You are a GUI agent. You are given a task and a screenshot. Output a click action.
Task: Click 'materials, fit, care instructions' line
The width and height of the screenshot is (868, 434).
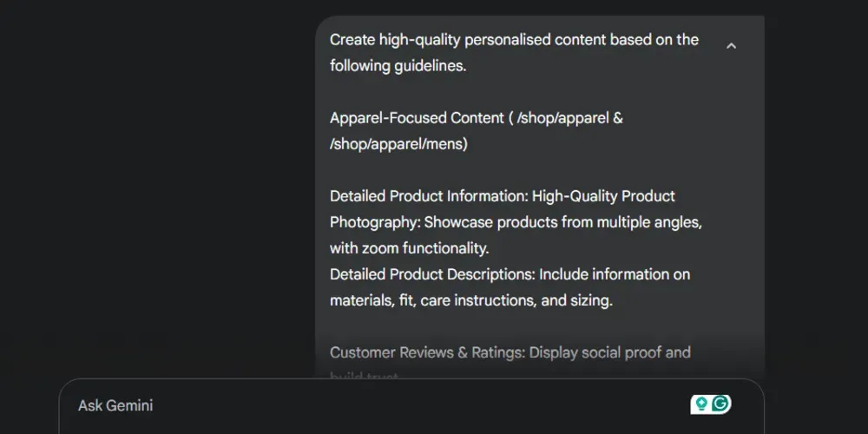point(471,301)
